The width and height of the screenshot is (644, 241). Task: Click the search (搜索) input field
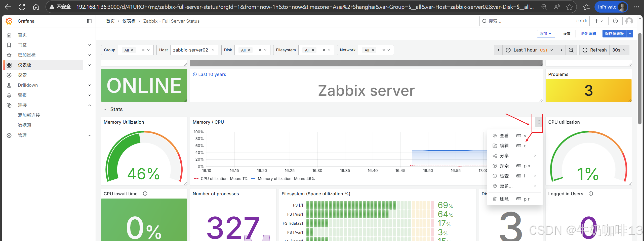click(535, 21)
